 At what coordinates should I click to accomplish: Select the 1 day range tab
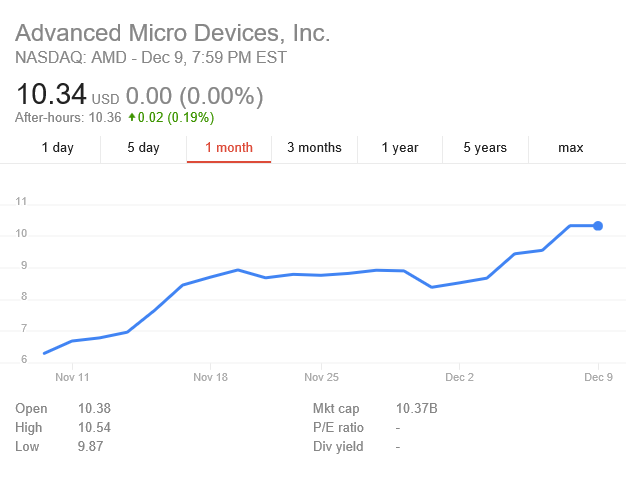57,148
